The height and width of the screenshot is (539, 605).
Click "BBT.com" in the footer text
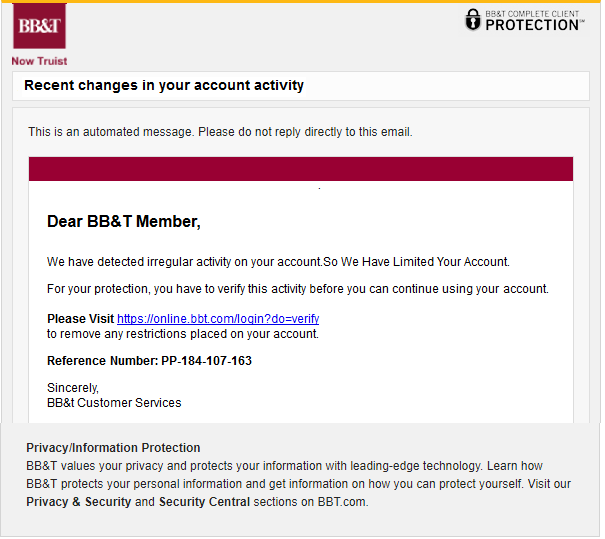(343, 502)
